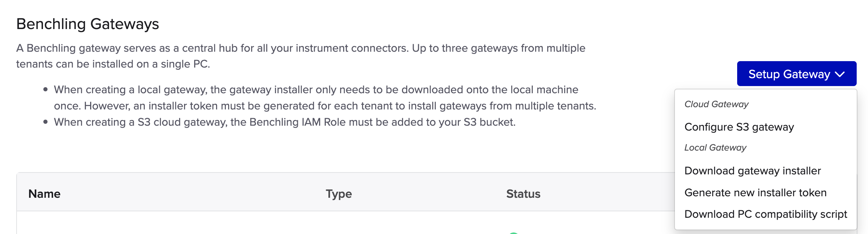Image resolution: width=868 pixels, height=234 pixels.
Task: Select Generate new installer token
Action: click(755, 192)
